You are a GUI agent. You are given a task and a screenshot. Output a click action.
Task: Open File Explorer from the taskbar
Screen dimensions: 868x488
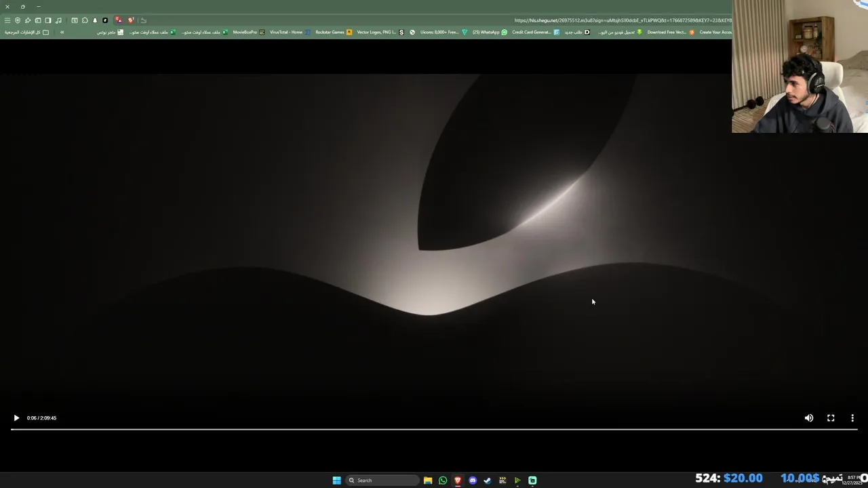click(x=428, y=481)
